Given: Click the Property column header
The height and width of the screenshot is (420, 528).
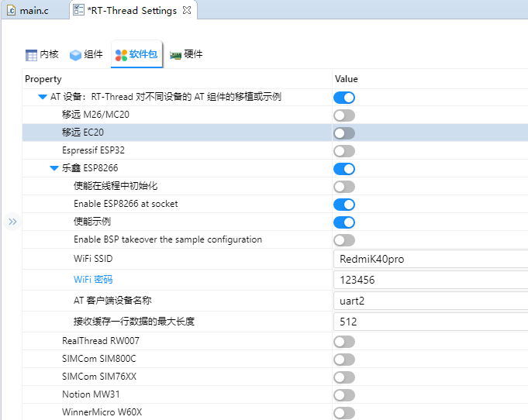Looking at the screenshot, I should coord(43,79).
